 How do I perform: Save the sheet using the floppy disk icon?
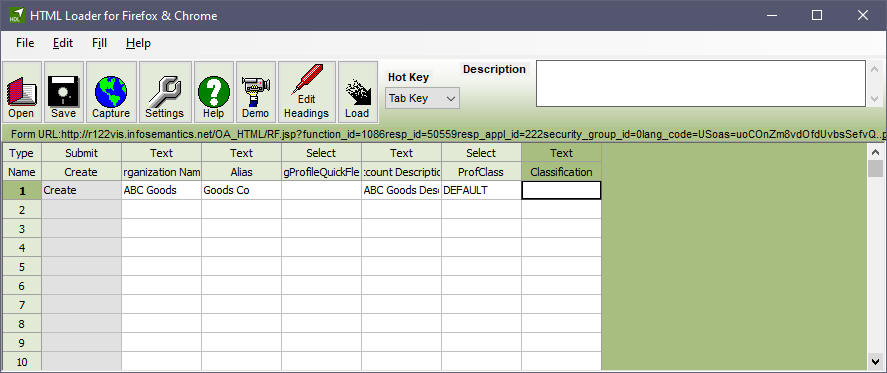[63, 92]
